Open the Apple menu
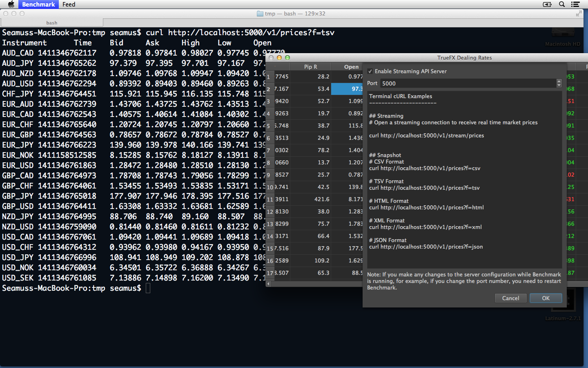This screenshot has height=368, width=588. [x=11, y=4]
